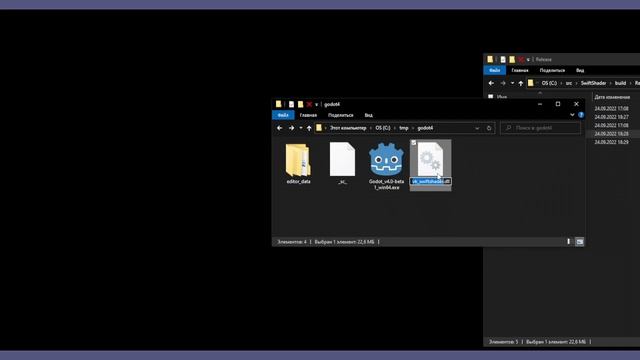Go up one folder in godot4 window
Image resolution: width=640 pixels, height=360 pixels.
click(x=309, y=128)
